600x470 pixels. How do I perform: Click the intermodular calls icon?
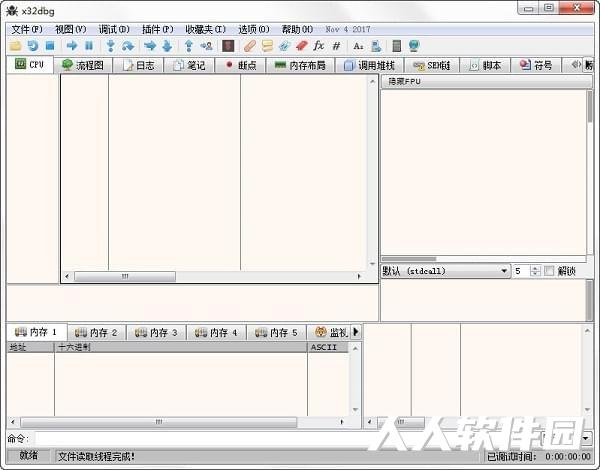coord(376,46)
